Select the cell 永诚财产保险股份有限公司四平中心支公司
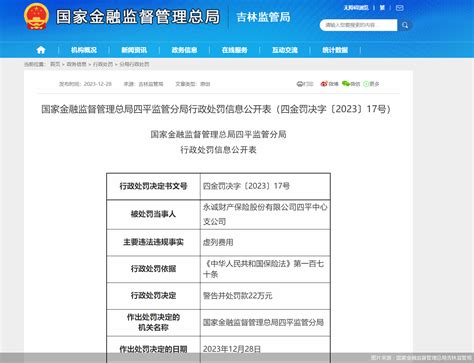This screenshot has height=363, width=474. pos(265,214)
